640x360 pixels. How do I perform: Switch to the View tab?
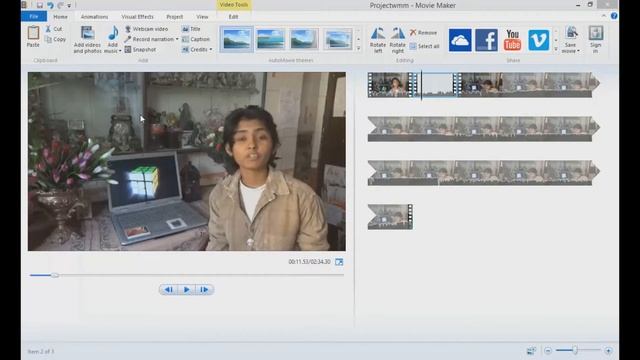coord(202,17)
